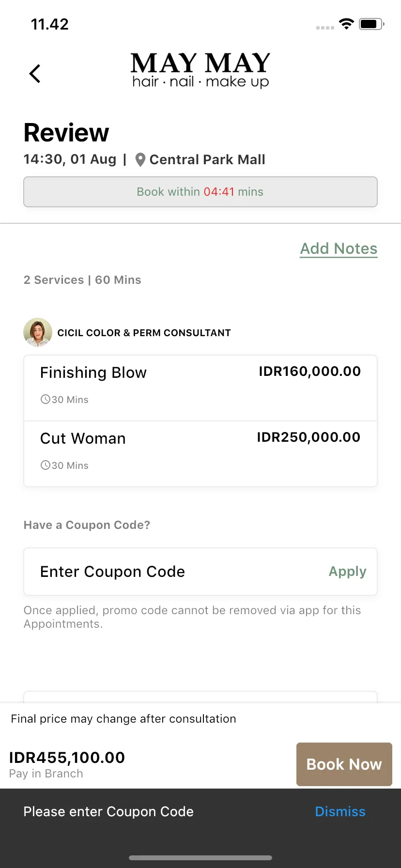Screen dimensions: 401x868
Task: Tap the Wi-Fi status icon
Action: 346,24
